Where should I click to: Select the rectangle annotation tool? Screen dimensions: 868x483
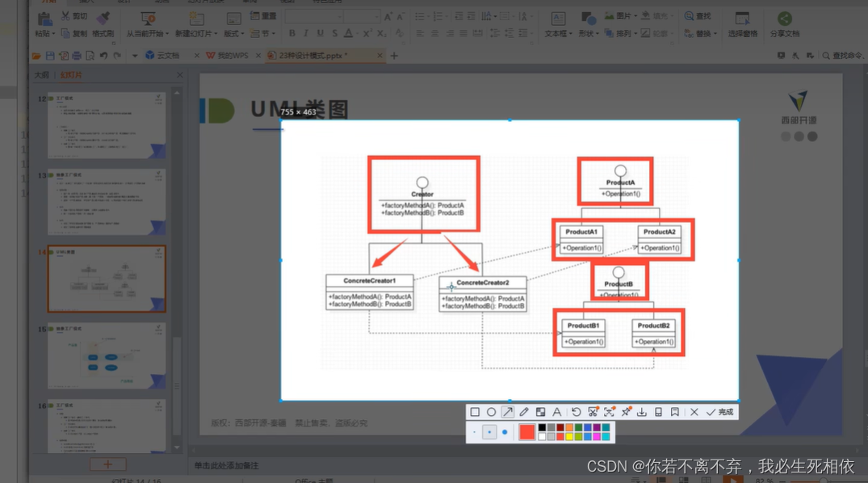point(475,412)
